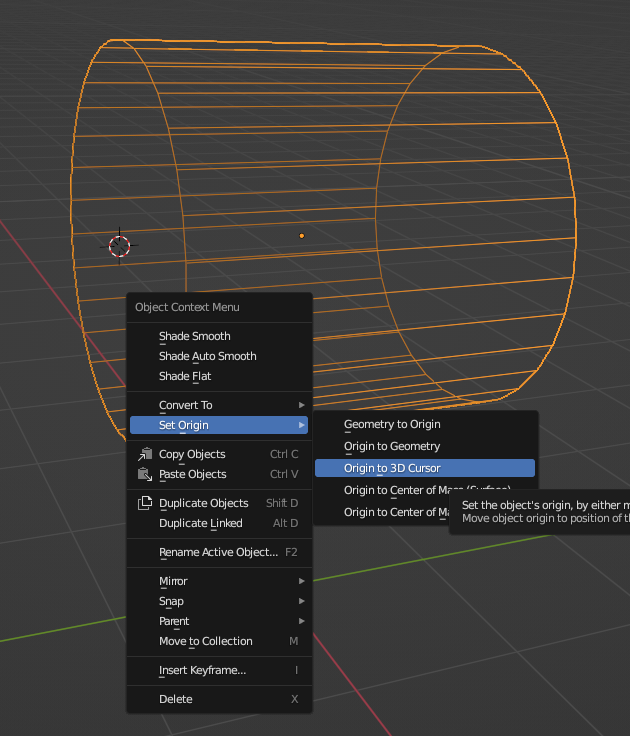Expand the Convert To arrow
The height and width of the screenshot is (736, 630).
pyautogui.click(x=302, y=405)
